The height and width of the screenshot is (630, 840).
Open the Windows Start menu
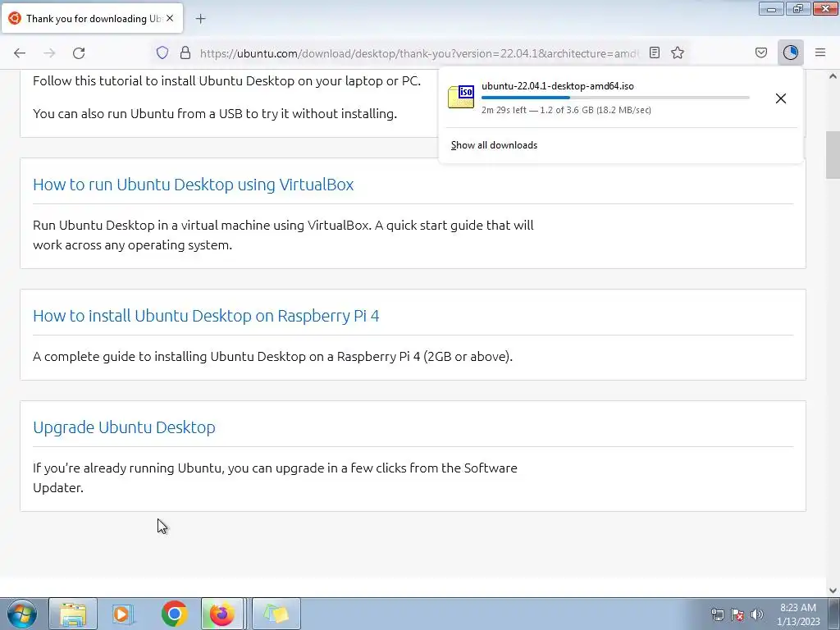pyautogui.click(x=22, y=614)
